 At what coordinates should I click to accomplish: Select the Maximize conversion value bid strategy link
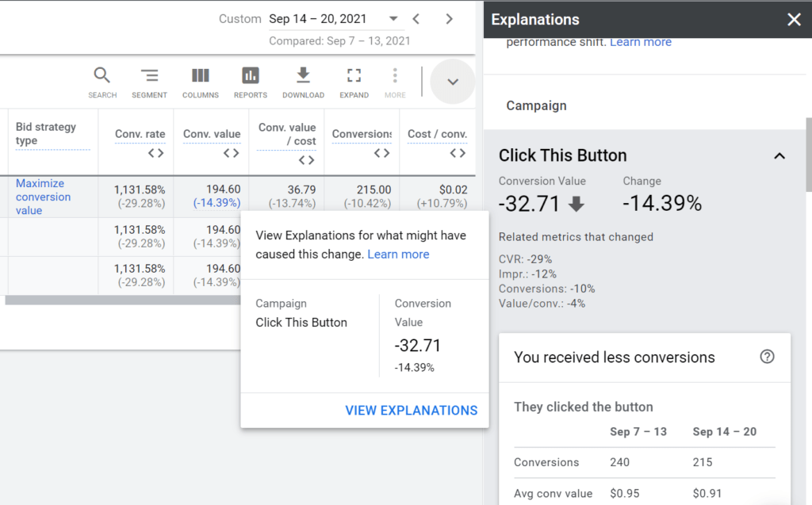(43, 197)
